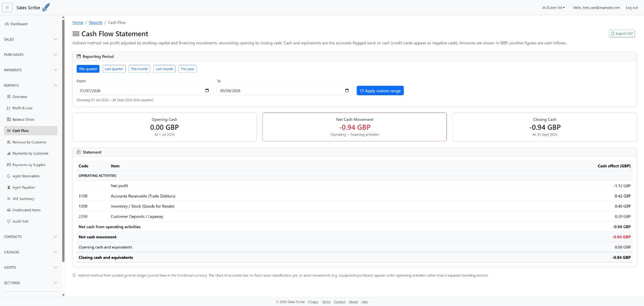
Task: Select Cash Flow in the sidebar
Action: (31, 131)
